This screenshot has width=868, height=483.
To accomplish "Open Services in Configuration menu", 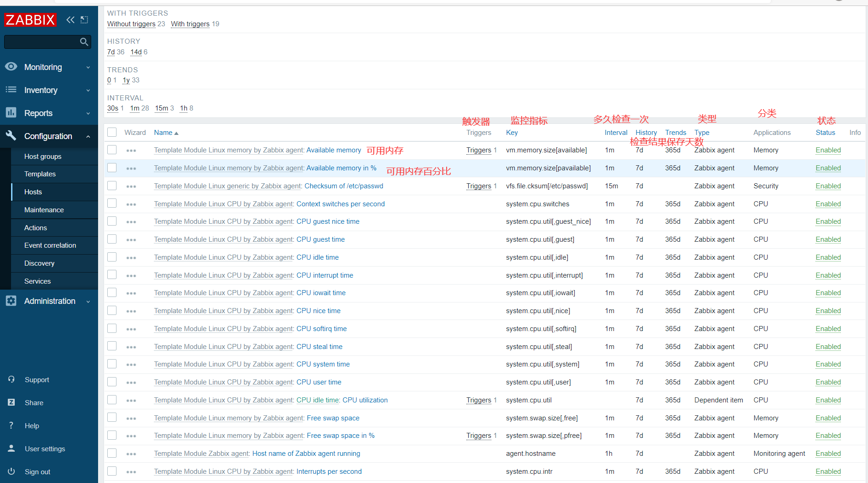I will coord(38,281).
